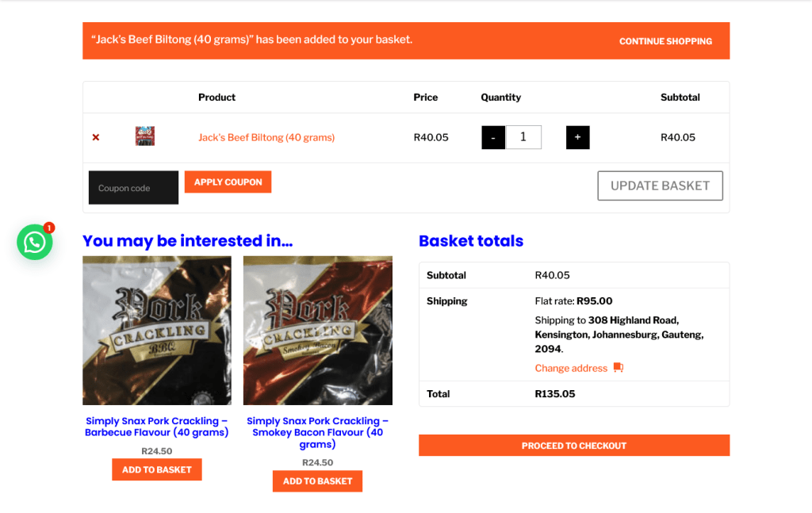812x513 pixels.
Task: Add Smokey Bacon Pork Crackling to basket
Action: pyautogui.click(x=317, y=481)
